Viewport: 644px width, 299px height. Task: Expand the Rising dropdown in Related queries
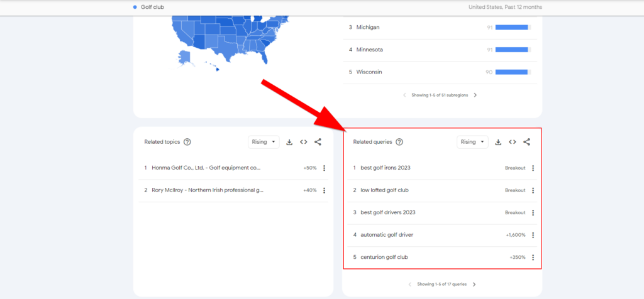(472, 142)
